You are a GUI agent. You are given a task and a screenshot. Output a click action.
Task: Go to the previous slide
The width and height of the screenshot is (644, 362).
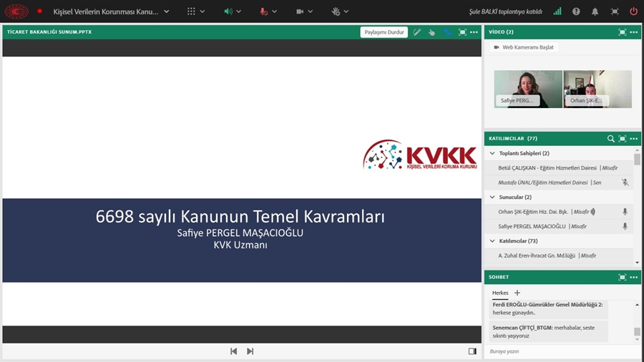tap(233, 351)
